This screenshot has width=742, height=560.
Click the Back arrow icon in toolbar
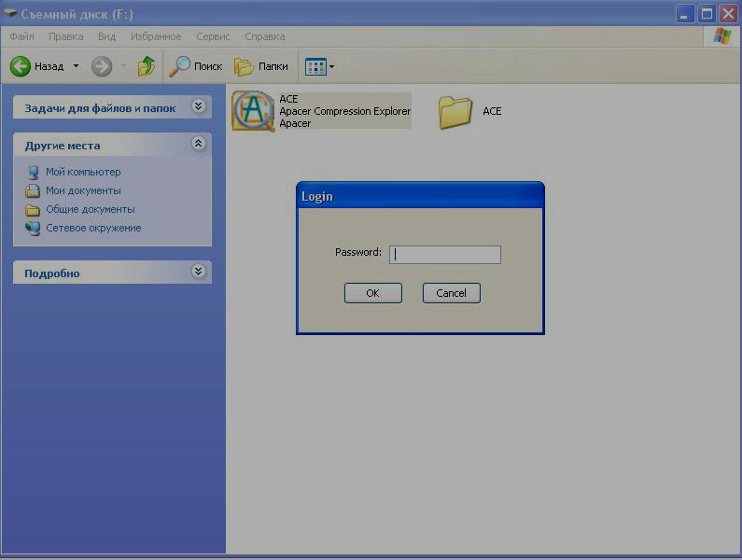(x=21, y=66)
